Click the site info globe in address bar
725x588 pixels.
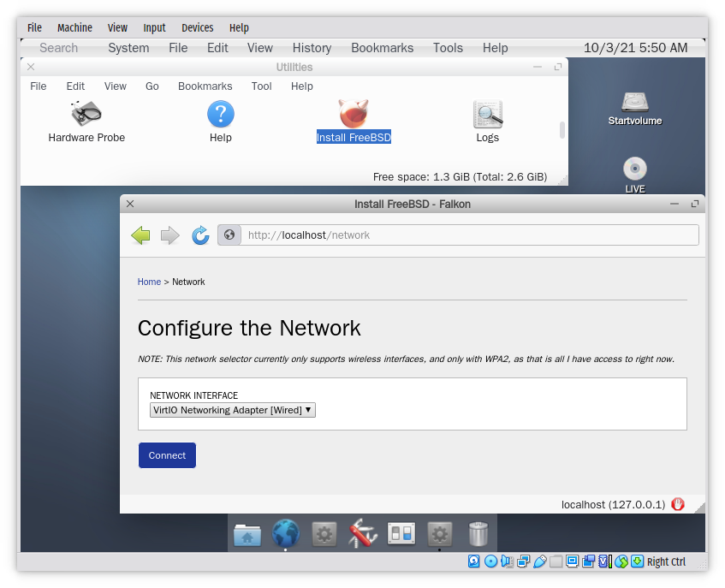click(229, 235)
